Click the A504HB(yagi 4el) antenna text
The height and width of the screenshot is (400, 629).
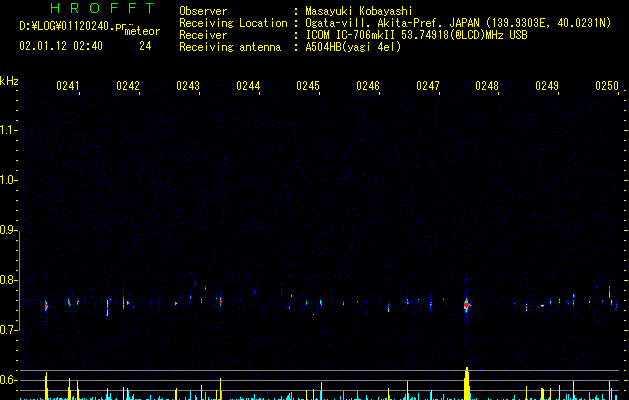(x=353, y=47)
